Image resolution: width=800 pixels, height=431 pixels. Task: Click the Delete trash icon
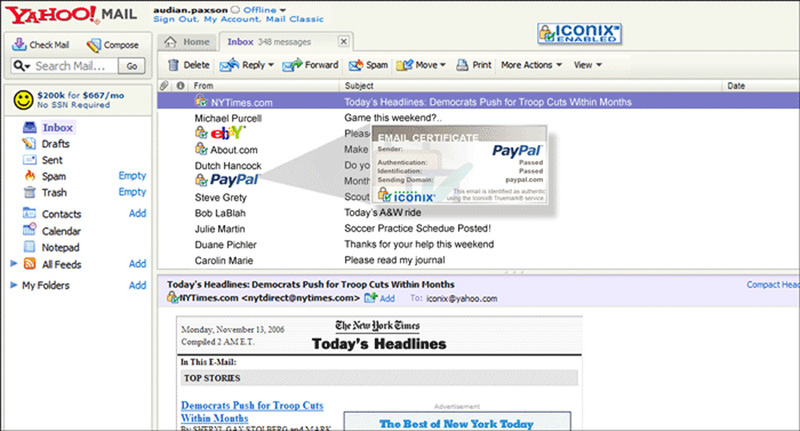pos(173,65)
